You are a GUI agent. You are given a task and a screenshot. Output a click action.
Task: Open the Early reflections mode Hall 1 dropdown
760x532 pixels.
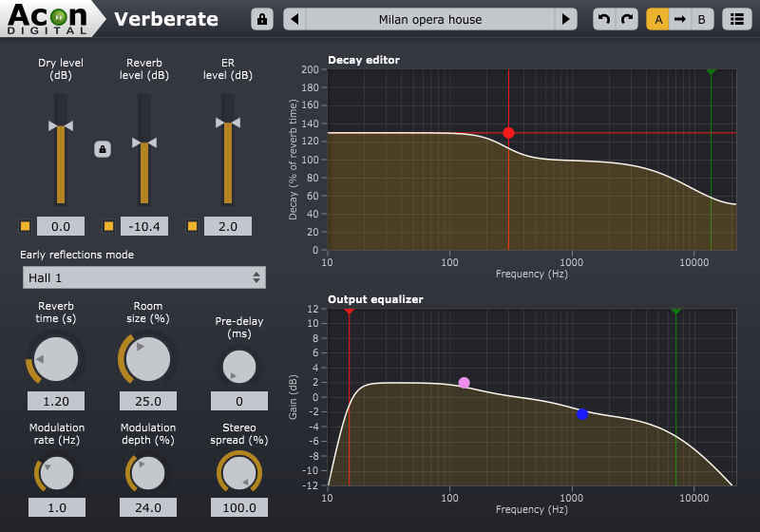click(144, 277)
